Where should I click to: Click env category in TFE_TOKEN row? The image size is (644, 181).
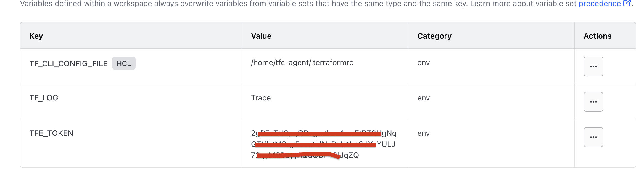pyautogui.click(x=423, y=133)
